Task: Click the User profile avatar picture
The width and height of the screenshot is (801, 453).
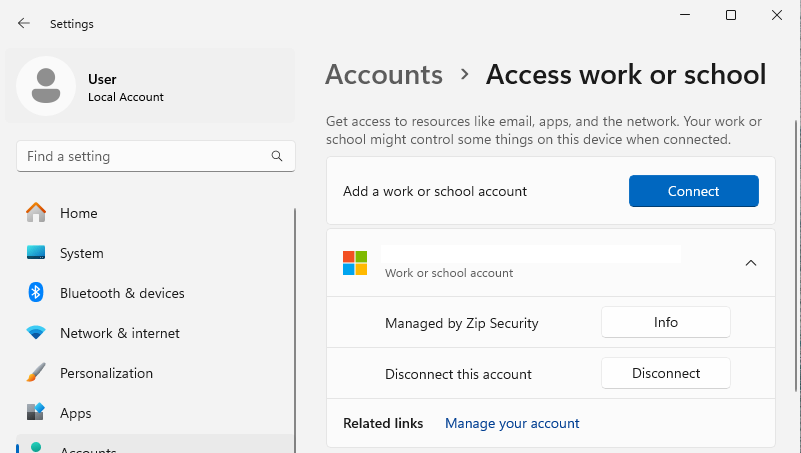Action: [46, 87]
